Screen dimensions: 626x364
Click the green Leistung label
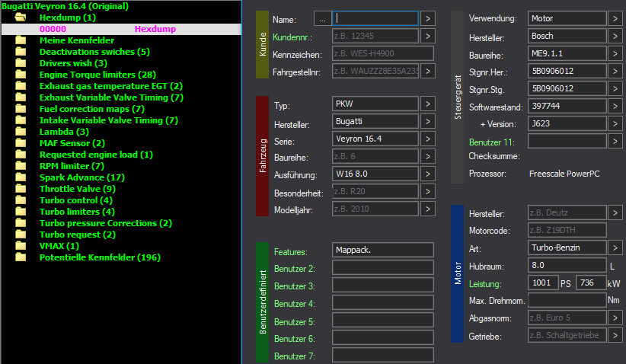484,284
